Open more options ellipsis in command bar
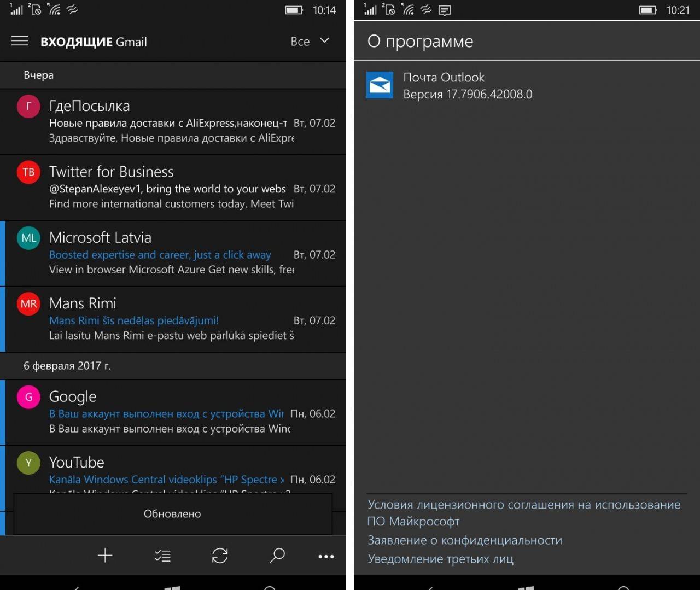 pyautogui.click(x=326, y=557)
